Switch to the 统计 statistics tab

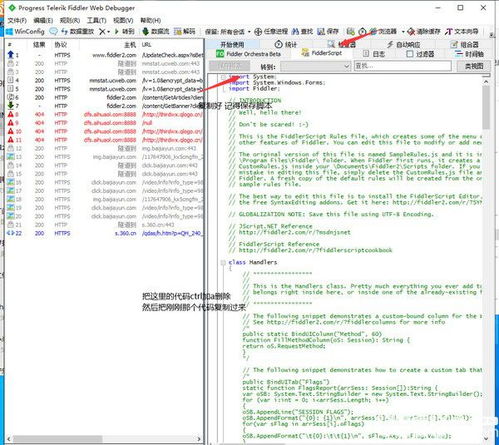click(x=286, y=44)
